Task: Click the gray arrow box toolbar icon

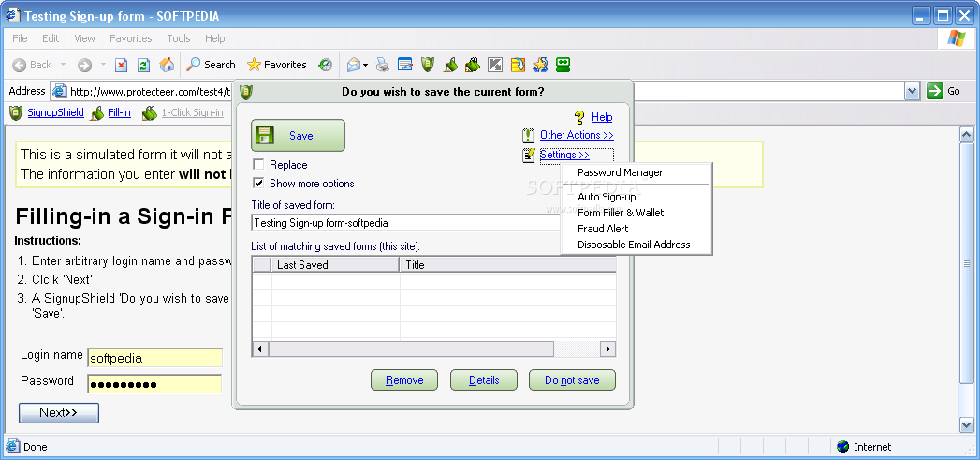Action: pyautogui.click(x=495, y=65)
